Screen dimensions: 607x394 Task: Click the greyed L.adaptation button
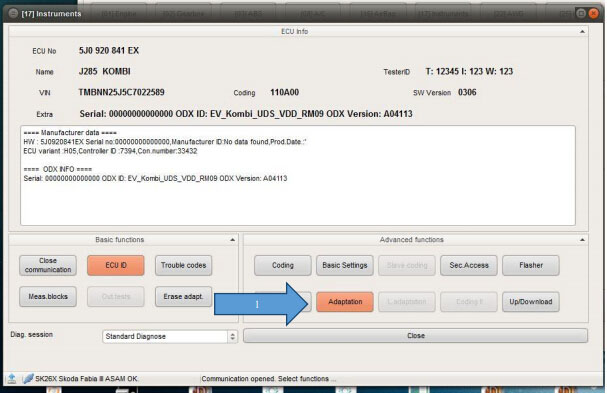tap(407, 301)
